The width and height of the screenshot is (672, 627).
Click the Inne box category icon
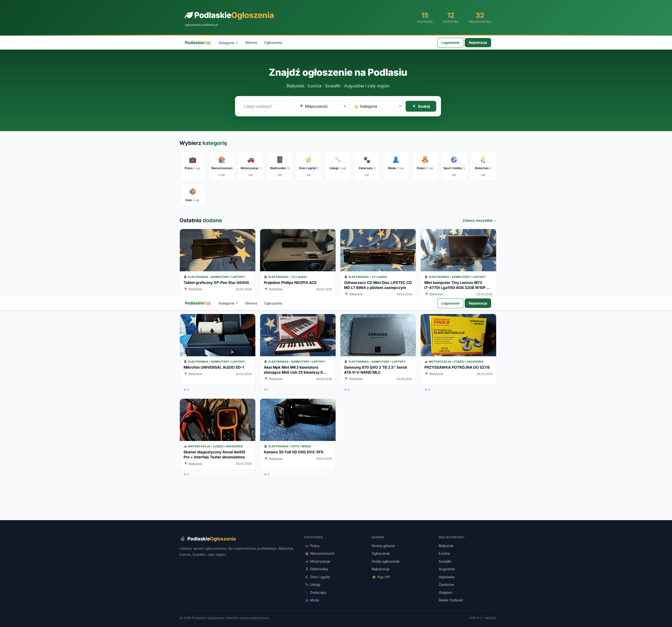pos(192,192)
